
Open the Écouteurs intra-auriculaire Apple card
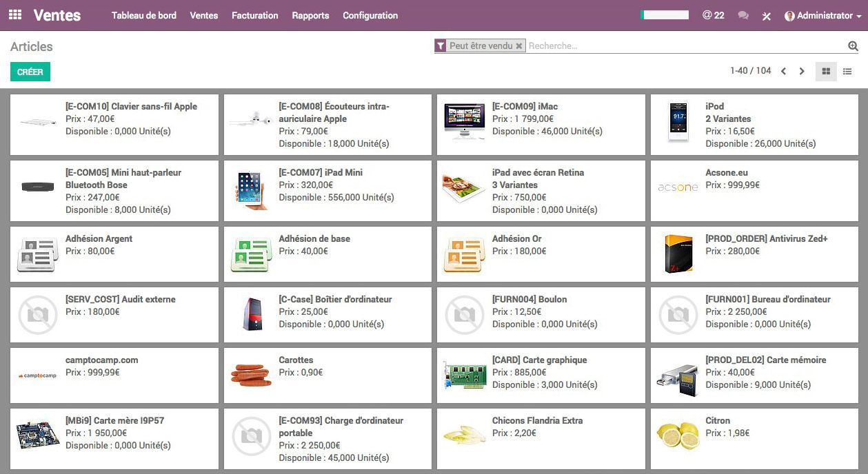click(x=327, y=125)
